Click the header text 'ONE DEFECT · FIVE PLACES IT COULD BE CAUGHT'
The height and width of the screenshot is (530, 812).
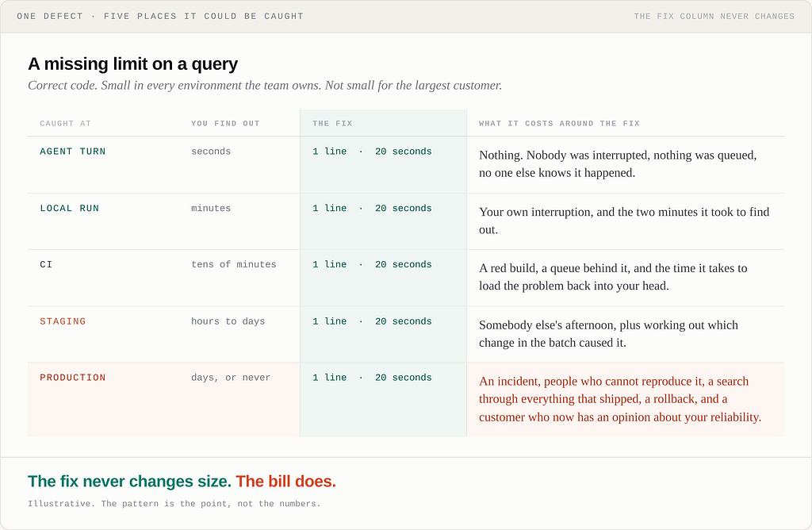coord(160,16)
